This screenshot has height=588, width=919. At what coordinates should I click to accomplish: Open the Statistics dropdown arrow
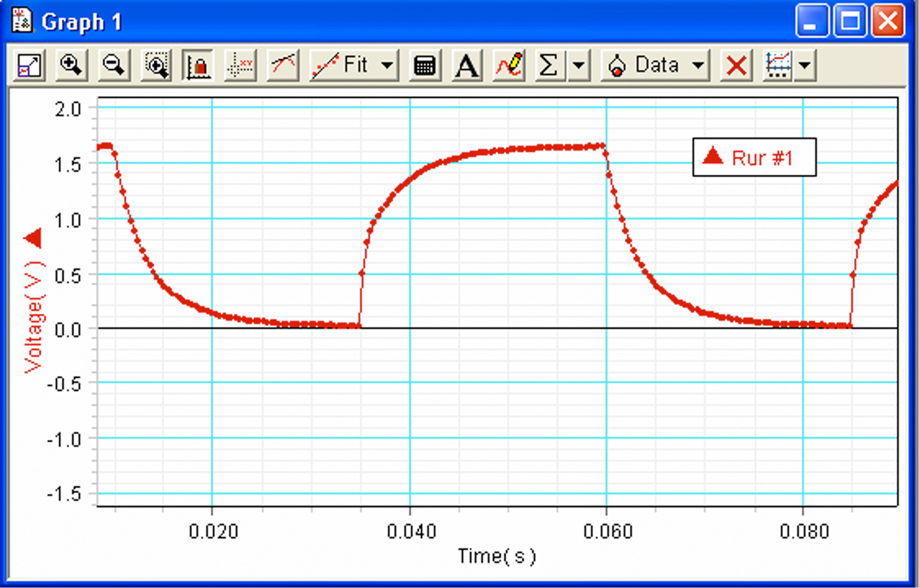tap(578, 65)
